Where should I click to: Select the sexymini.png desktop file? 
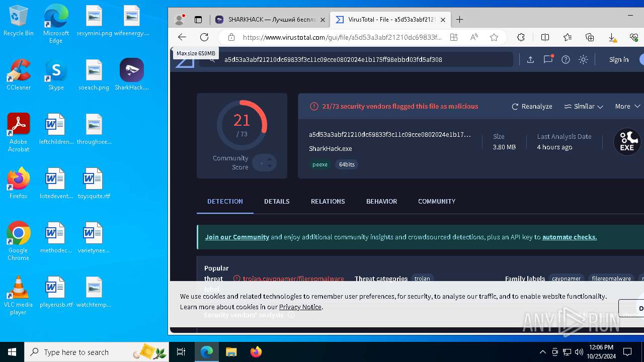94,21
